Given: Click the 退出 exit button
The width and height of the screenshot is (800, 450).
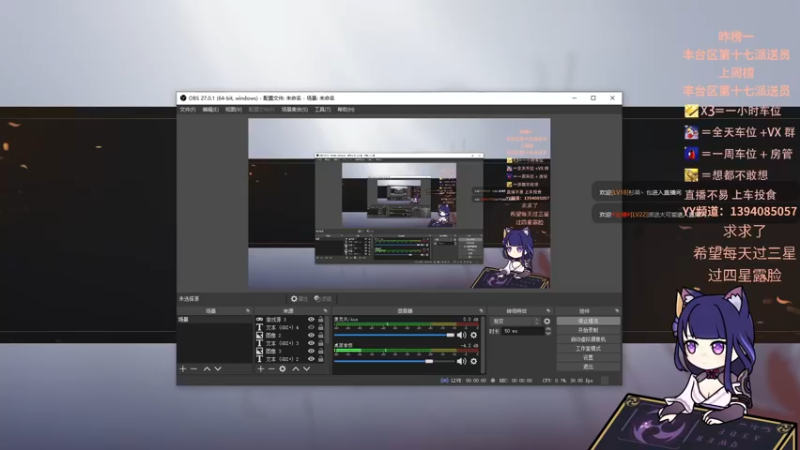Looking at the screenshot, I should 588,367.
